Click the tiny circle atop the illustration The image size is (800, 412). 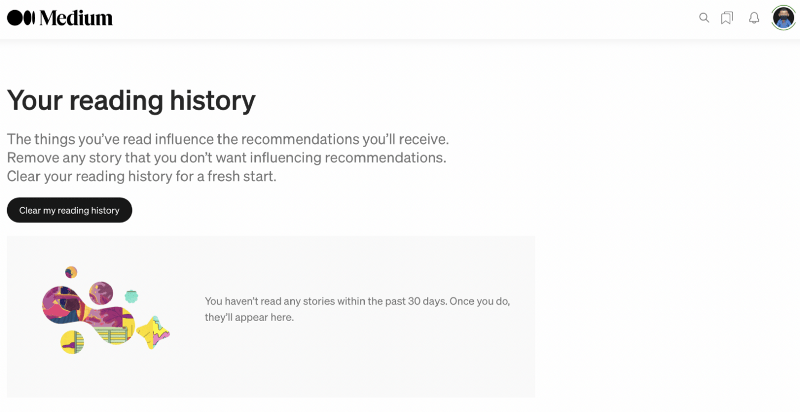(x=71, y=272)
